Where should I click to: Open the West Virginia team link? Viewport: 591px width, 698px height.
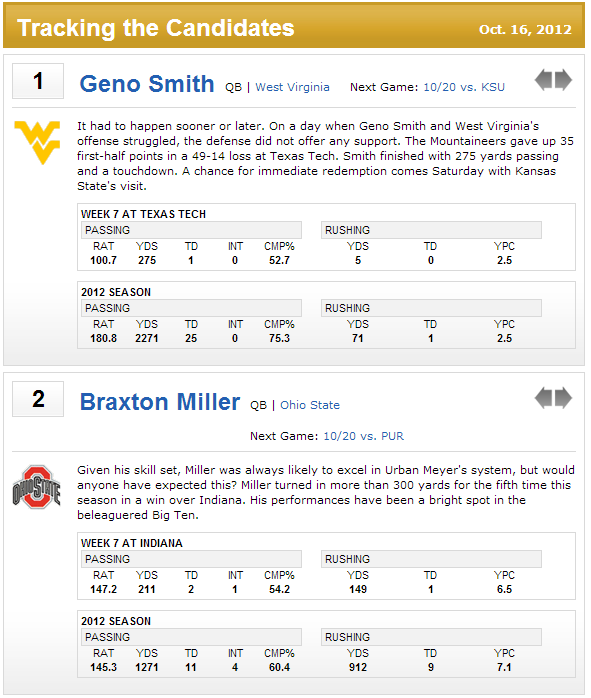tap(292, 87)
